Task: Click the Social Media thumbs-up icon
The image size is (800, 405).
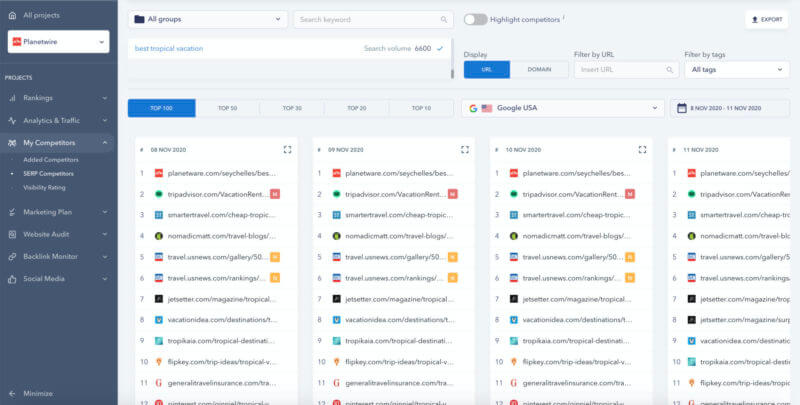Action: pos(12,279)
